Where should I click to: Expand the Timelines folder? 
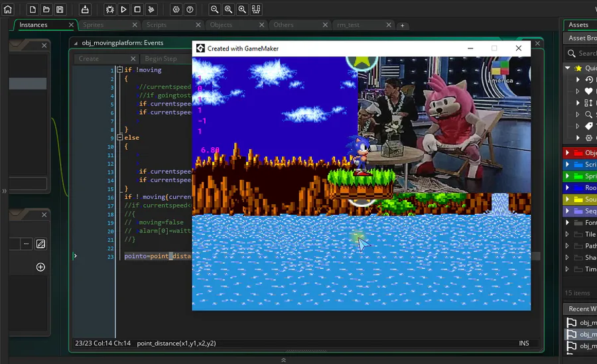[x=567, y=269]
